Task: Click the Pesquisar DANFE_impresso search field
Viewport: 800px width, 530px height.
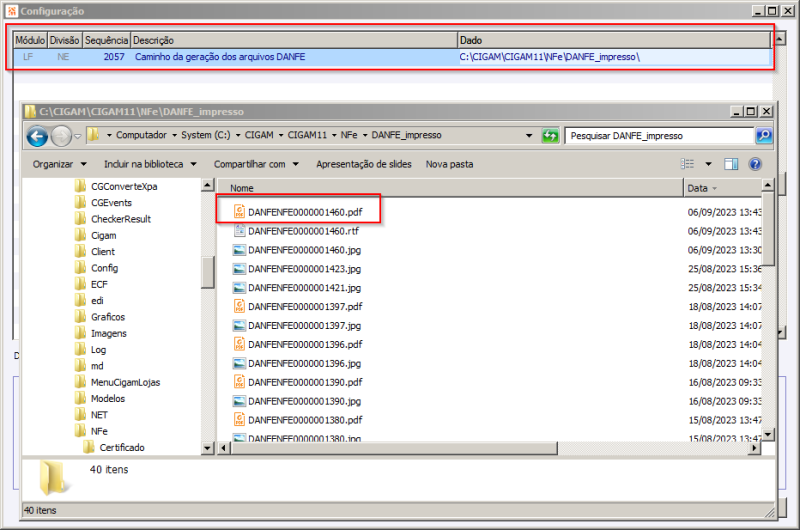Action: click(x=659, y=136)
